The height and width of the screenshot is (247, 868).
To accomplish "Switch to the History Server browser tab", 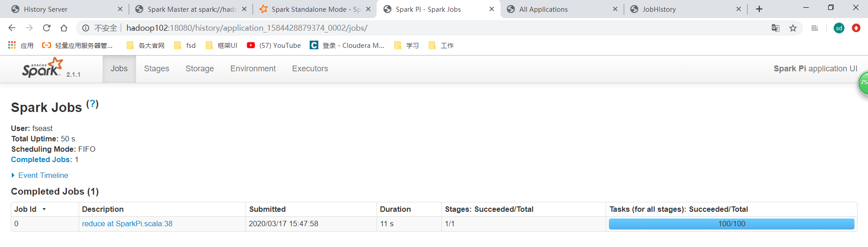I will (x=63, y=9).
